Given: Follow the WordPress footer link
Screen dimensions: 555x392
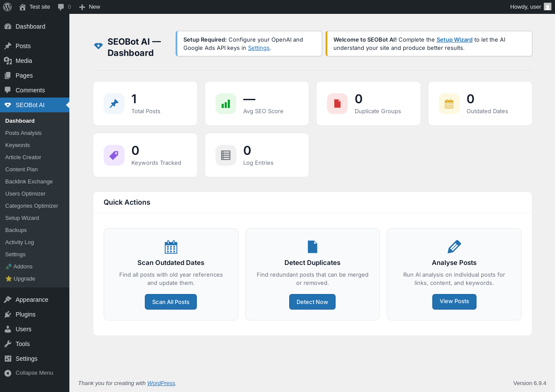Looking at the screenshot, I should coord(161,383).
